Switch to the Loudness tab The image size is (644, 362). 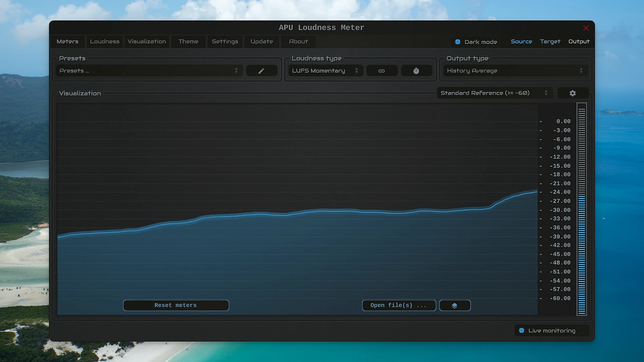pyautogui.click(x=104, y=41)
